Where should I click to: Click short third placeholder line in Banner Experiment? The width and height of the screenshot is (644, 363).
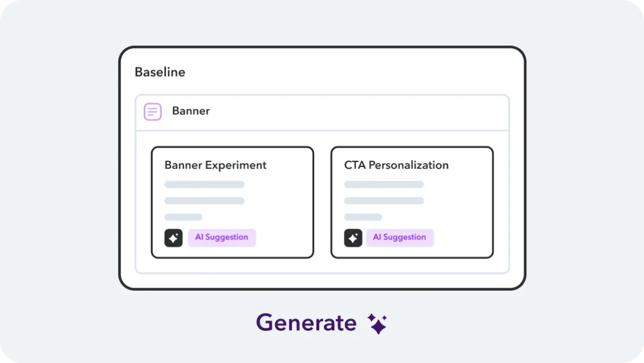pyautogui.click(x=183, y=217)
